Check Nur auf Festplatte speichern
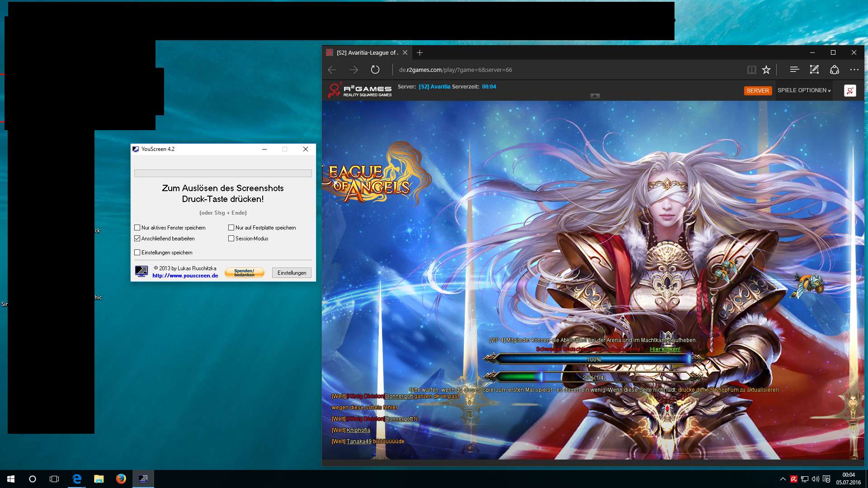The width and height of the screenshot is (868, 488). click(x=231, y=228)
